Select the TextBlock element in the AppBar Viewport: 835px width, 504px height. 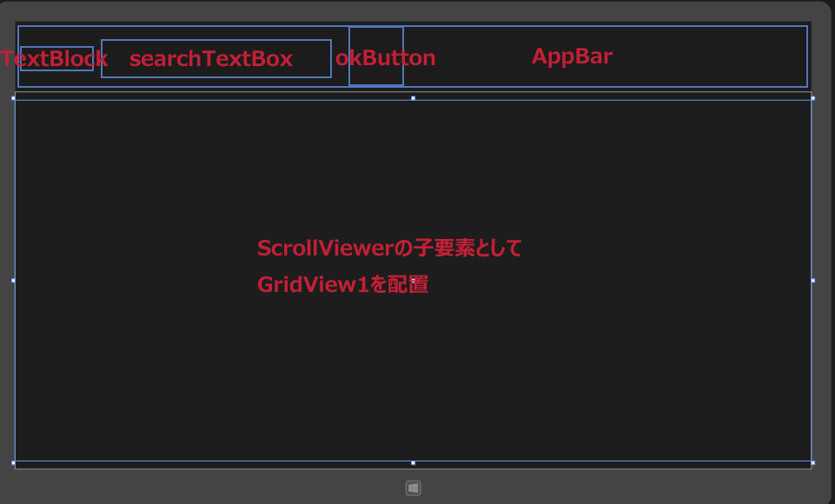(56, 58)
